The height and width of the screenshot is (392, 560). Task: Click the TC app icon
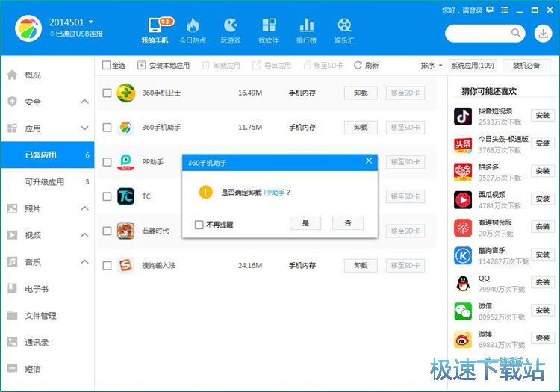(125, 196)
